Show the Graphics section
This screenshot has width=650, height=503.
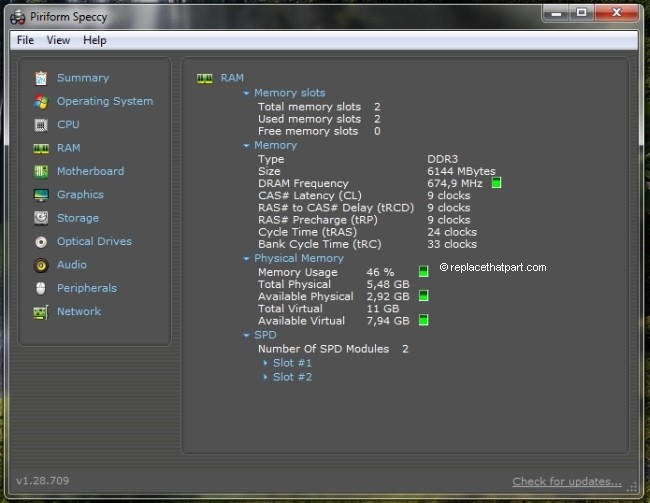[80, 195]
